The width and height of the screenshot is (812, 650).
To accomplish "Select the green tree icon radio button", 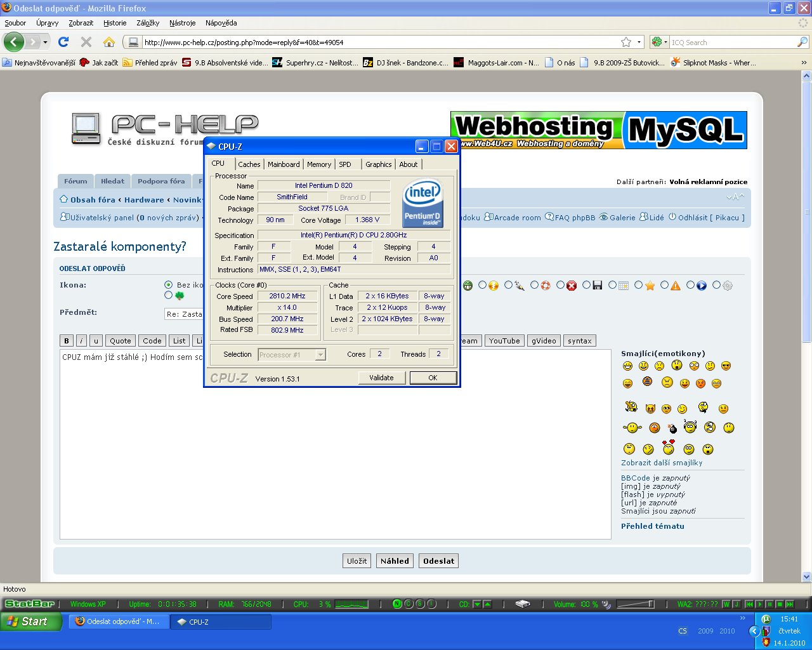I will [168, 295].
